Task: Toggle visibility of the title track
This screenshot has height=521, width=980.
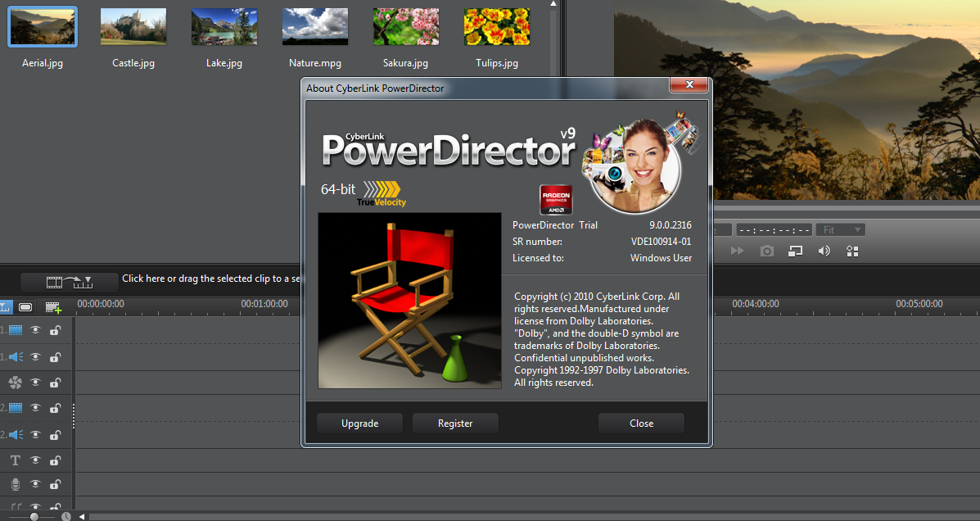Action: pos(36,460)
